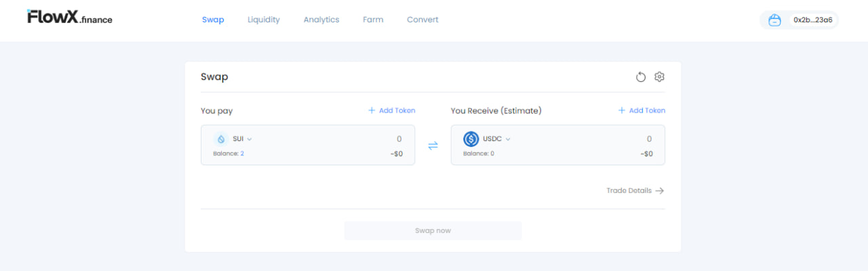Click the SUI balance value 2

pyautogui.click(x=242, y=154)
